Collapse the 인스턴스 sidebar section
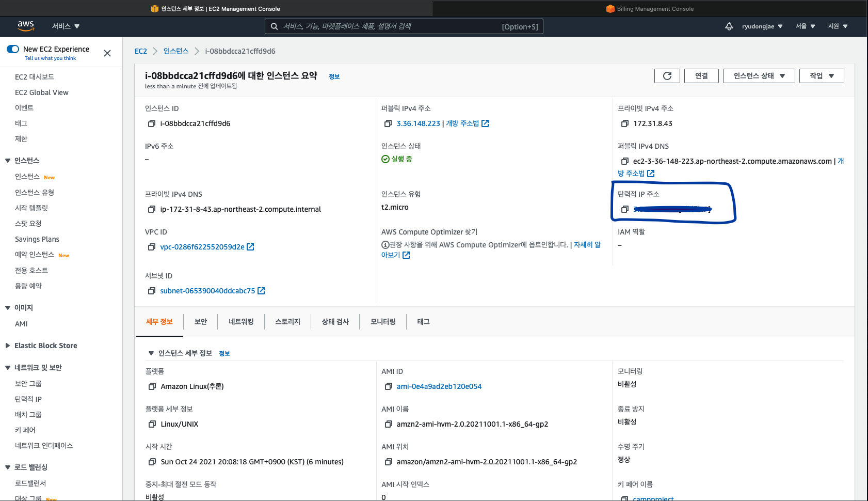This screenshot has height=501, width=868. (8, 161)
